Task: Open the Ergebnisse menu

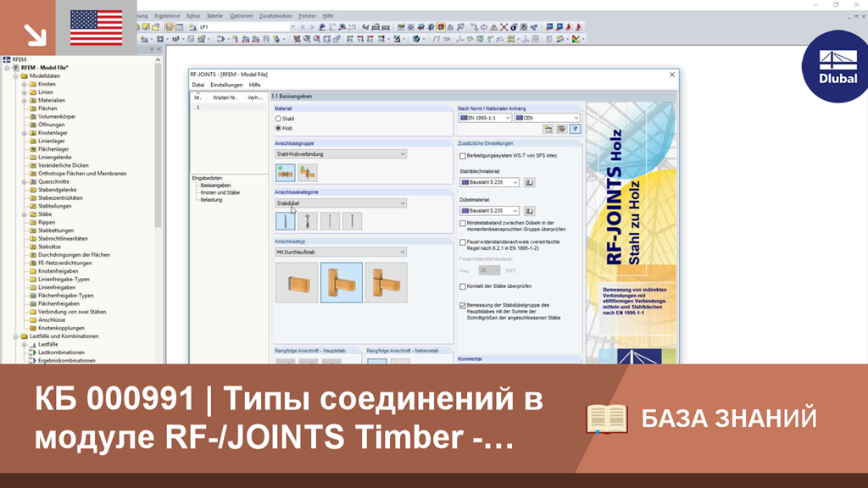Action: pyautogui.click(x=167, y=16)
